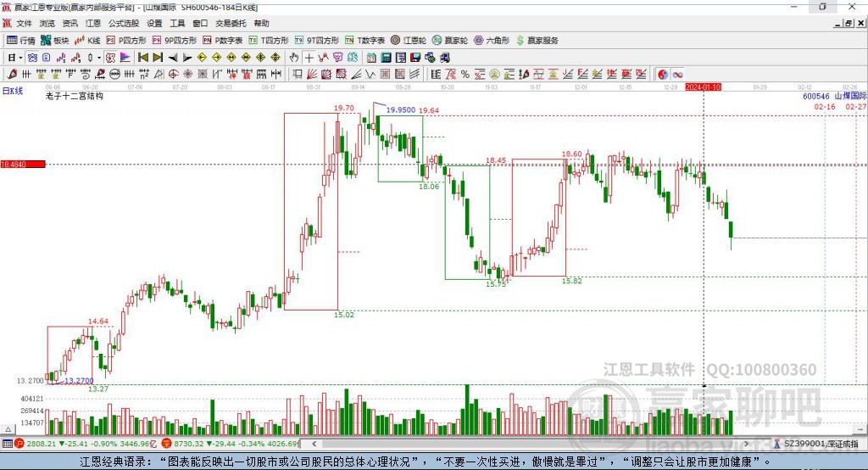The height and width of the screenshot is (470, 868).
Task: Click the colored flag triangle icon
Action: coord(125,58)
